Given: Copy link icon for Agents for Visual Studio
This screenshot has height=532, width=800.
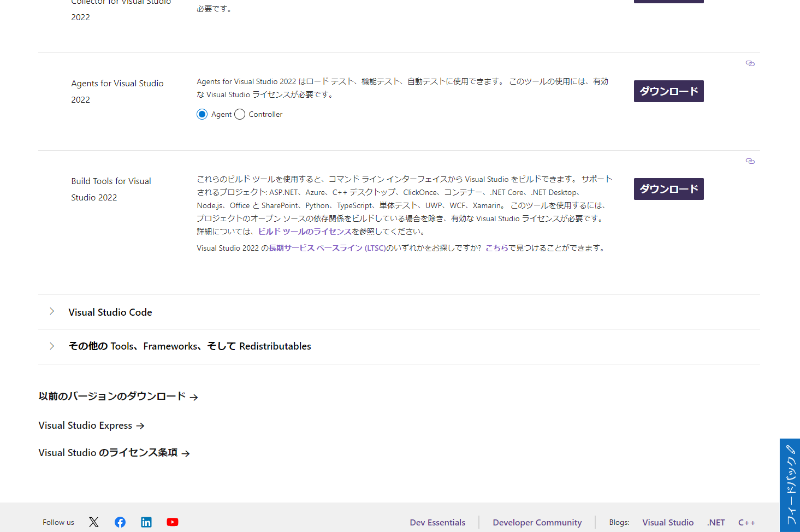Looking at the screenshot, I should point(750,63).
